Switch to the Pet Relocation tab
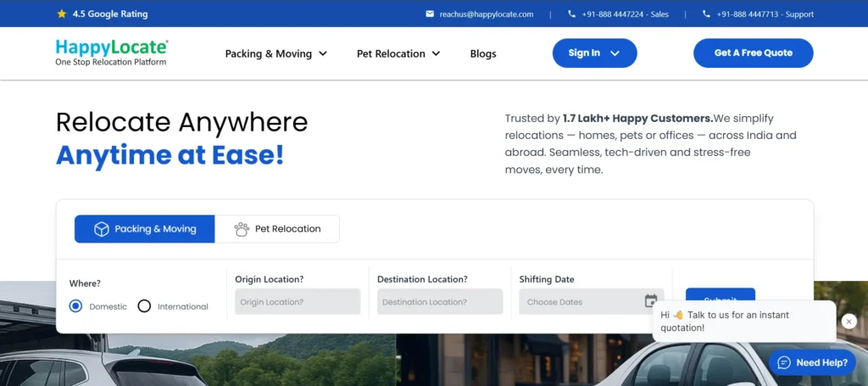Viewport: 868px width, 386px height. [x=277, y=229]
